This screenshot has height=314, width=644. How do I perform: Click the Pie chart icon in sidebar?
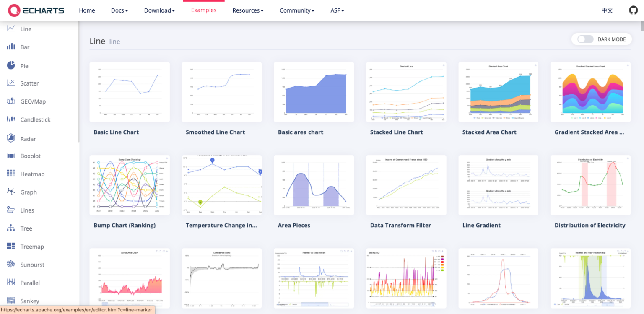pyautogui.click(x=11, y=65)
